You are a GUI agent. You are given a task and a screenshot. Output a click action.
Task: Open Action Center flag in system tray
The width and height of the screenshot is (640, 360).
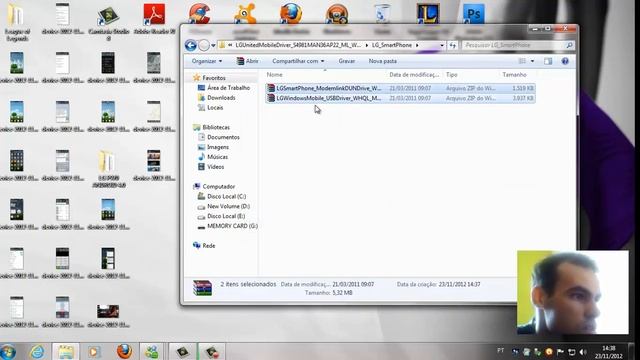(x=560, y=351)
